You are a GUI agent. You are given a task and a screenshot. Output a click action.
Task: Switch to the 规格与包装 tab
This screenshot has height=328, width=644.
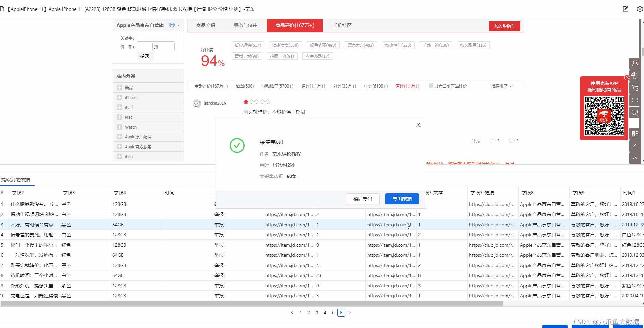pos(245,25)
